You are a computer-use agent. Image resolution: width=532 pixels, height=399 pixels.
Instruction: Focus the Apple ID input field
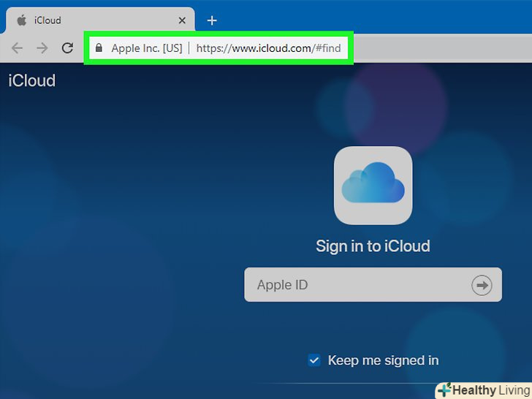coord(358,285)
